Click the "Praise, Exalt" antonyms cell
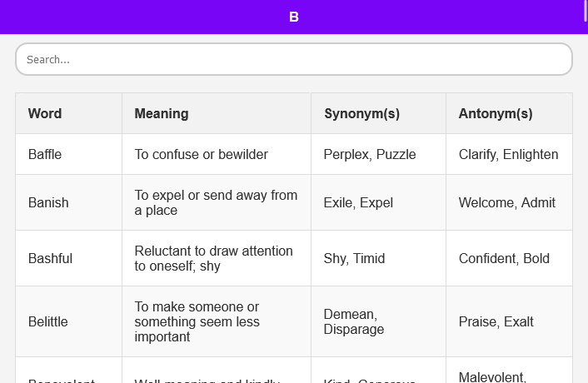The height and width of the screenshot is (383, 588). (x=496, y=321)
